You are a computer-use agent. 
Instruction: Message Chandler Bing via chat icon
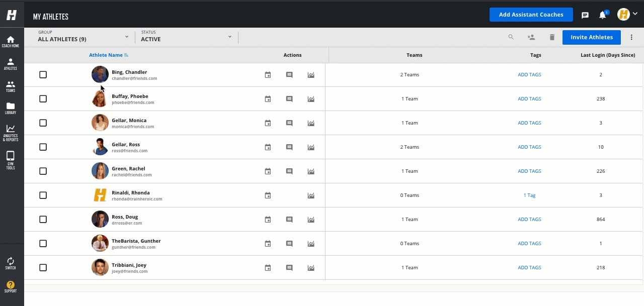289,75
